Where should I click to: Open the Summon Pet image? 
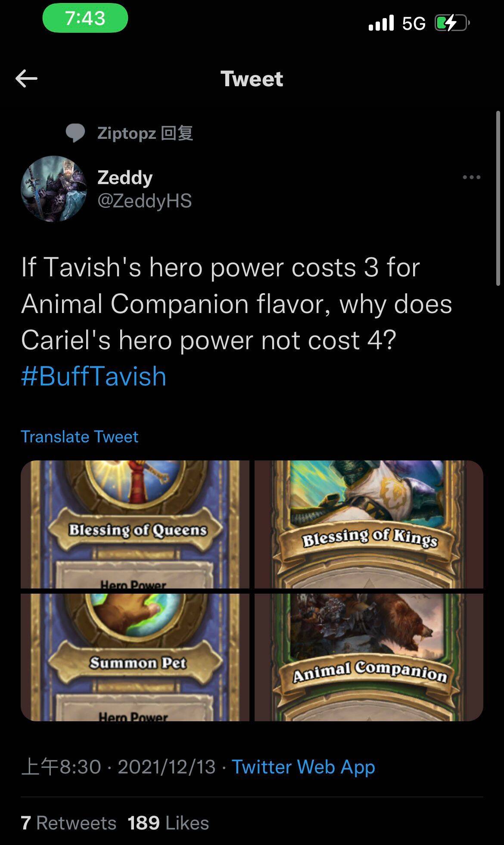(135, 657)
